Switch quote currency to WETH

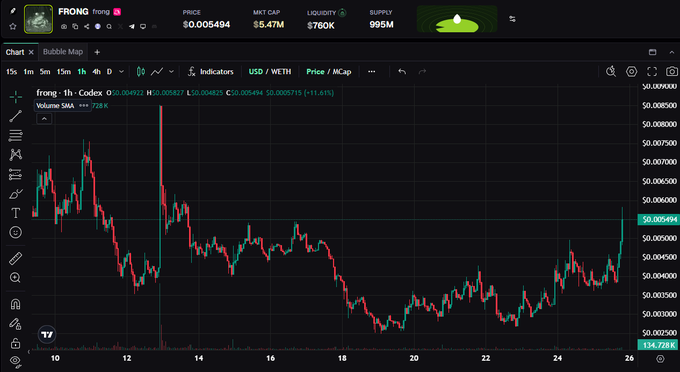281,72
